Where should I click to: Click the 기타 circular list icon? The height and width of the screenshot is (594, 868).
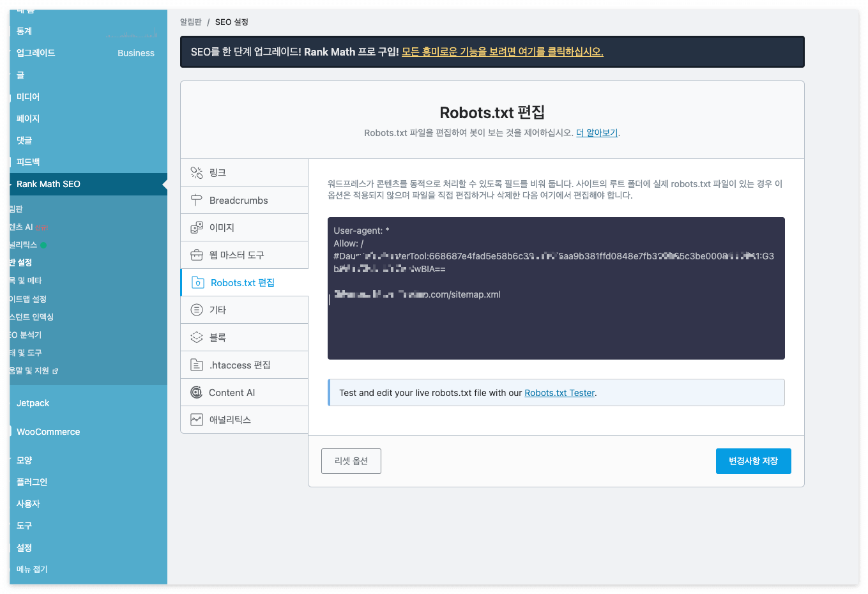point(196,309)
